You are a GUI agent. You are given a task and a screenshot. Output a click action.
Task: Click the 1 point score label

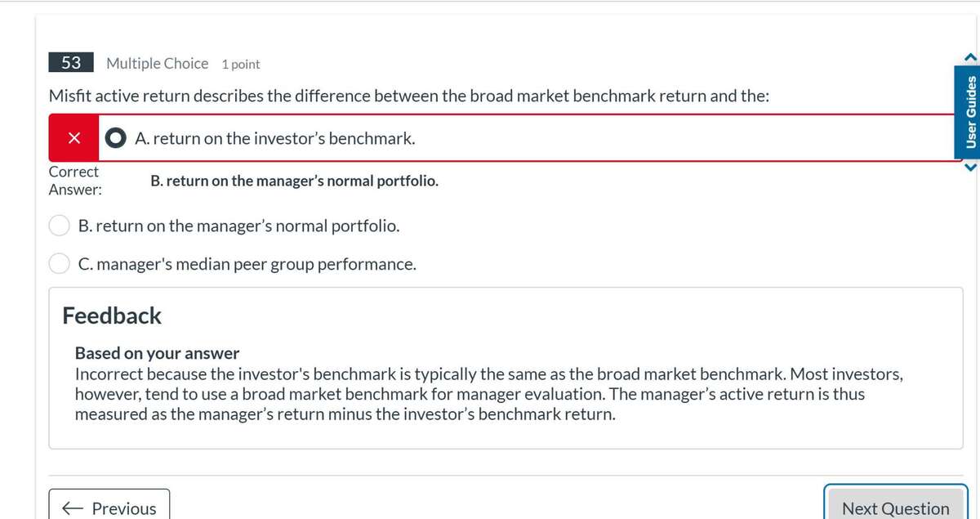pyautogui.click(x=240, y=64)
